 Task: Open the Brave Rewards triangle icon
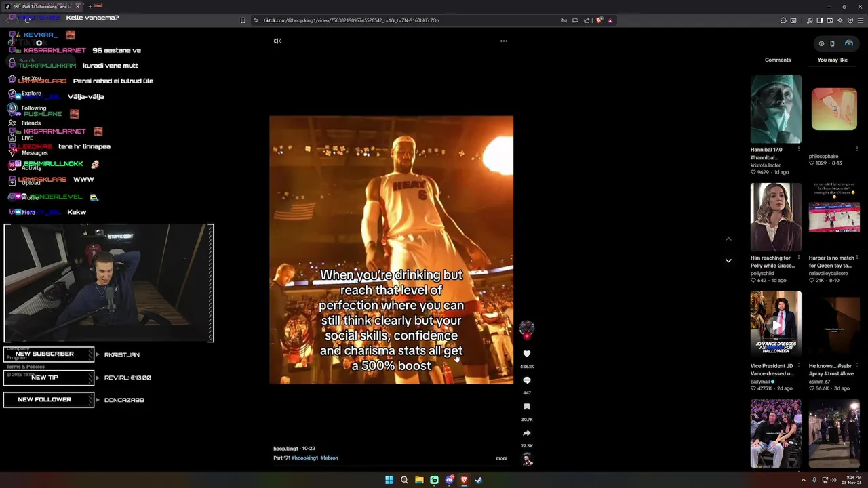610,20
